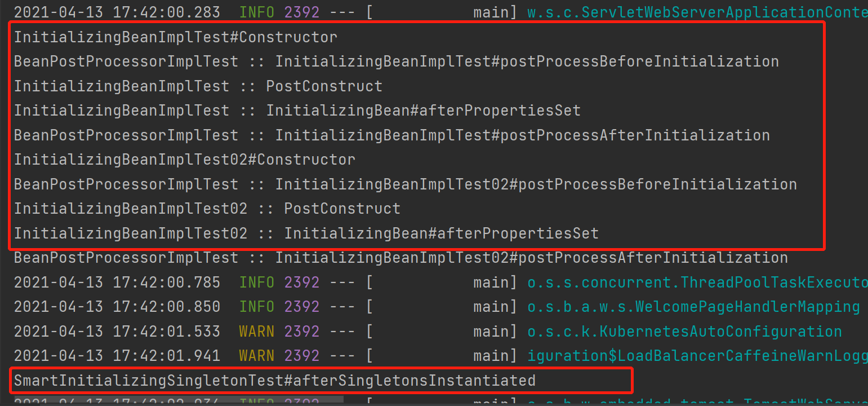The image size is (868, 406).
Task: Select InitializingBeanImplTest02 :: PostConstruct line
Action: [207, 209]
